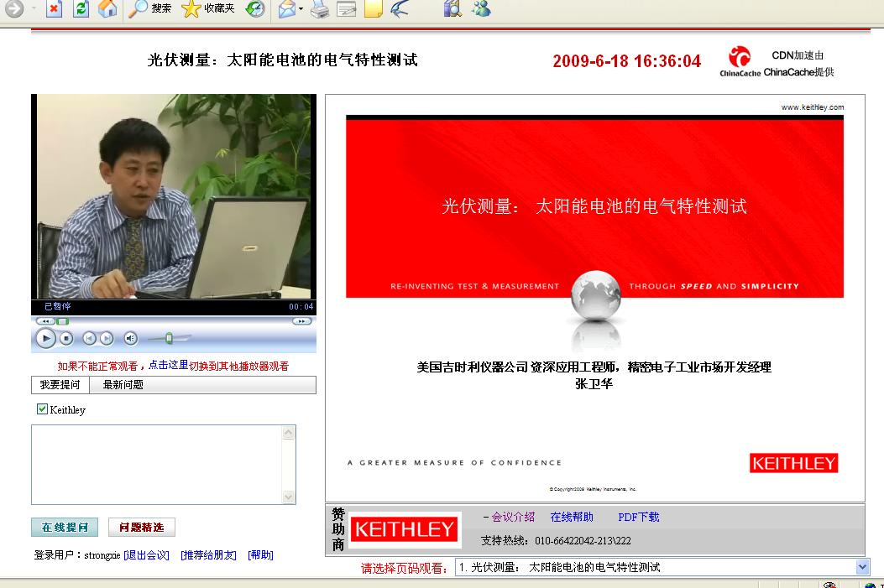Click 点击这里 link to switch player
Image resolution: width=884 pixels, height=588 pixels.
pos(168,365)
